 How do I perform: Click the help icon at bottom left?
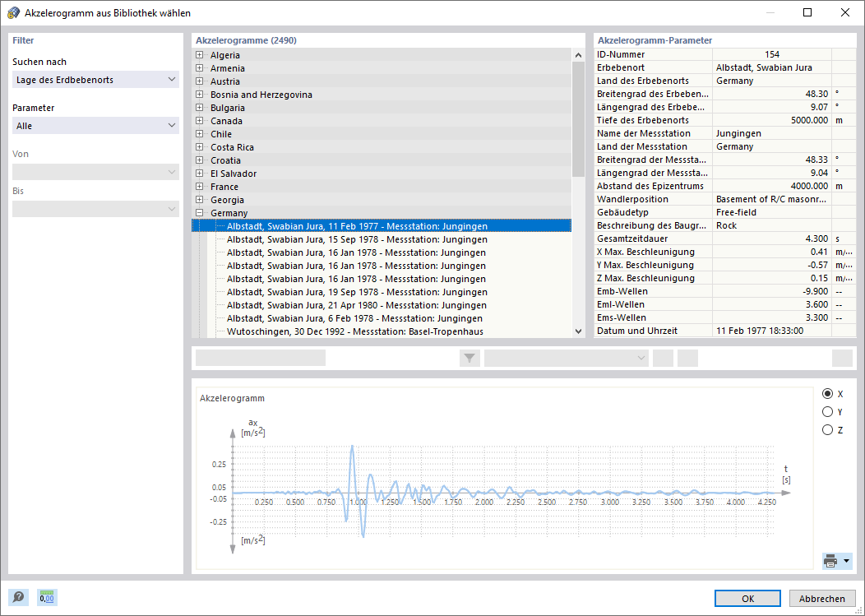18,597
